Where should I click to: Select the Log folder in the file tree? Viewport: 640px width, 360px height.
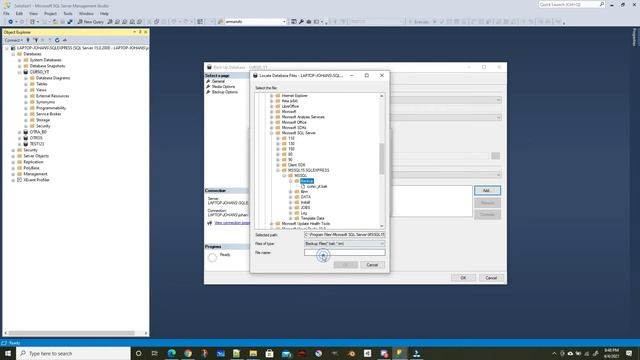pos(304,213)
